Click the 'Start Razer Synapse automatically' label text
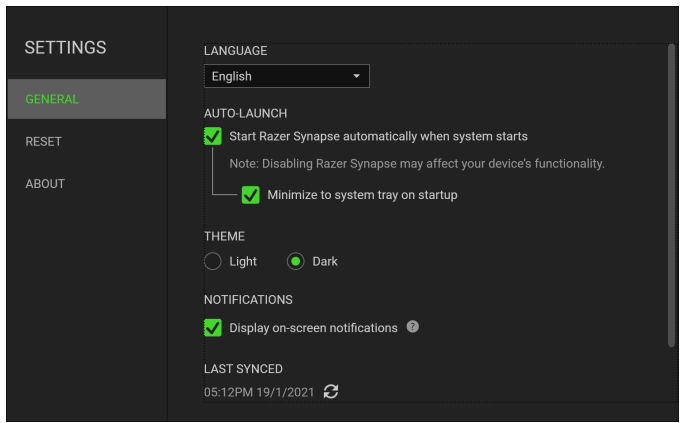This screenshot has height=423, width=683. [x=378, y=136]
